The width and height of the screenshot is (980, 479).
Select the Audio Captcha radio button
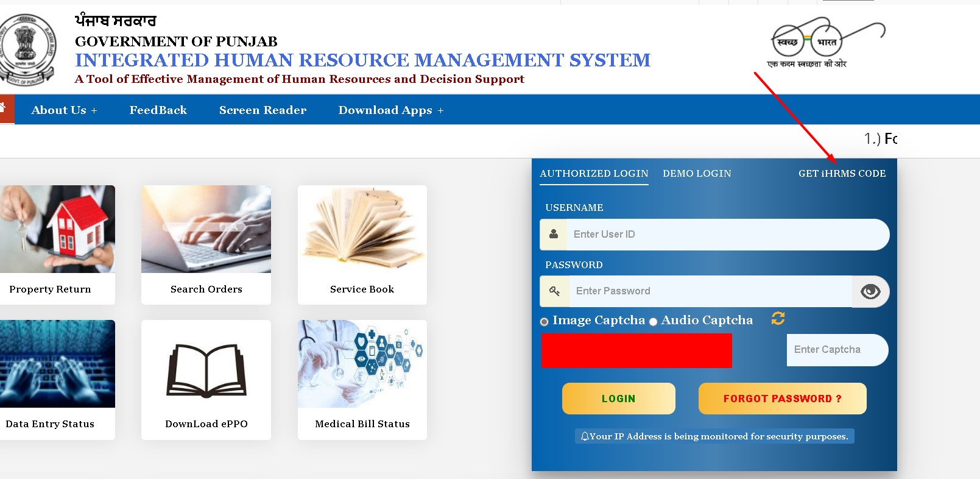tap(653, 322)
